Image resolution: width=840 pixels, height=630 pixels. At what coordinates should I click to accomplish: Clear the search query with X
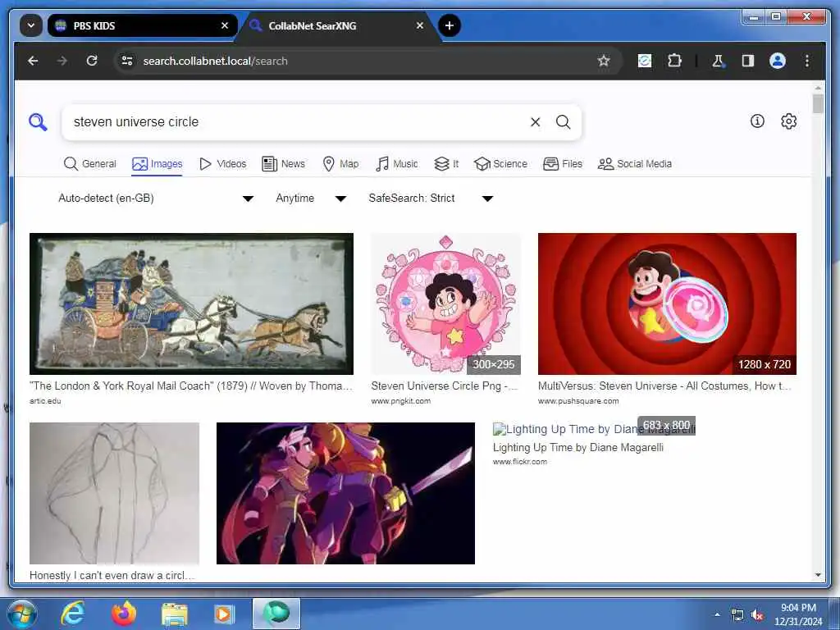coord(535,122)
